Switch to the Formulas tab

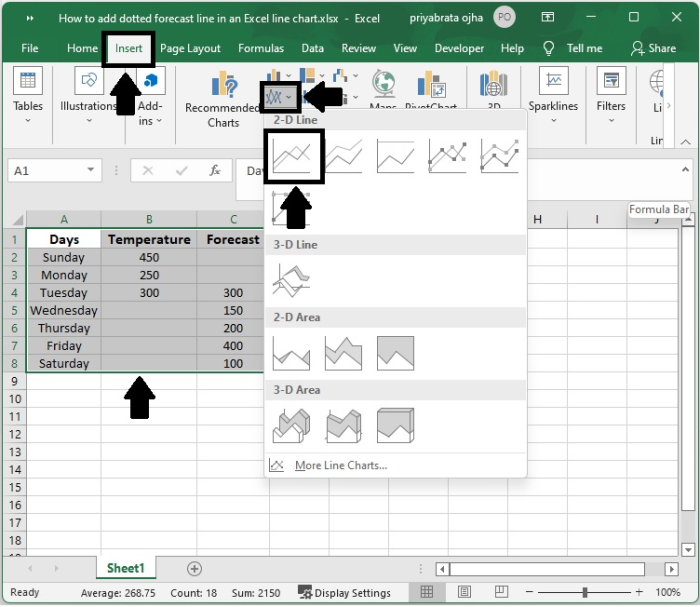(x=261, y=48)
